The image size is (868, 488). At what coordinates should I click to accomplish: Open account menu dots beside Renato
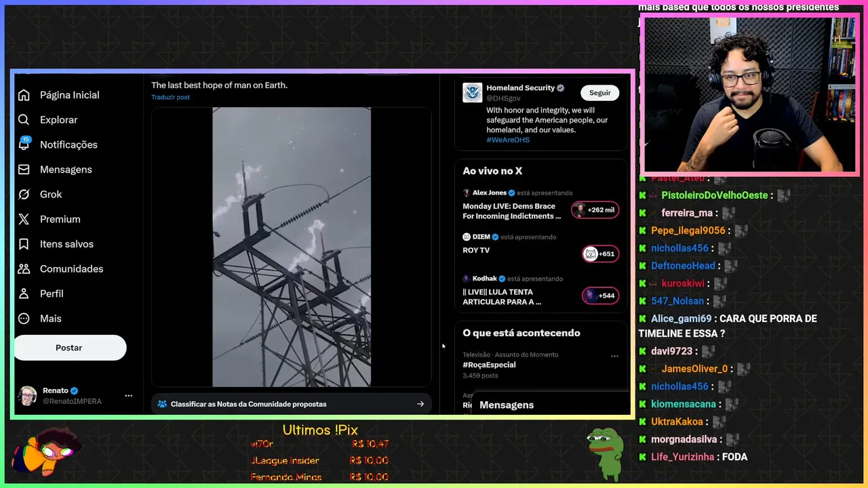coord(129,396)
